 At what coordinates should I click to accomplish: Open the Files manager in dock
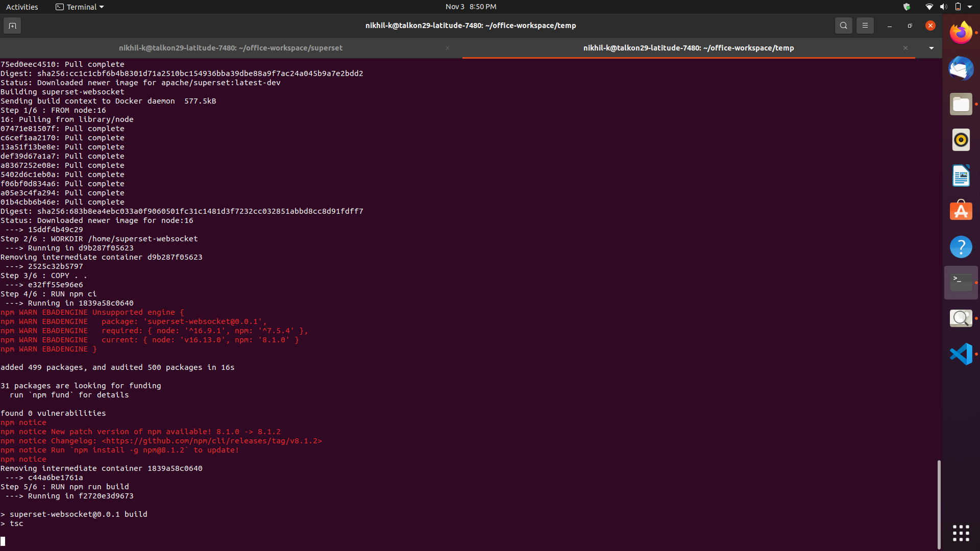(x=961, y=105)
